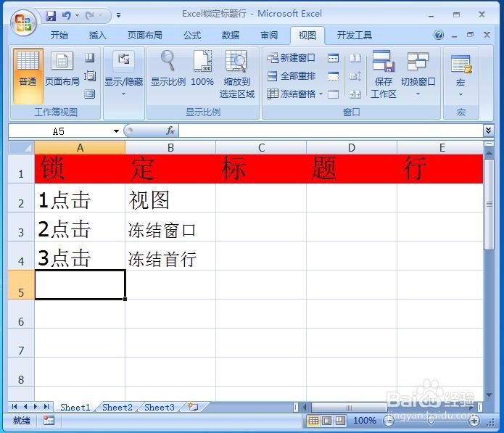504x433 pixels.
Task: Save the workbook from Quick Access toolbar
Action: (51, 15)
